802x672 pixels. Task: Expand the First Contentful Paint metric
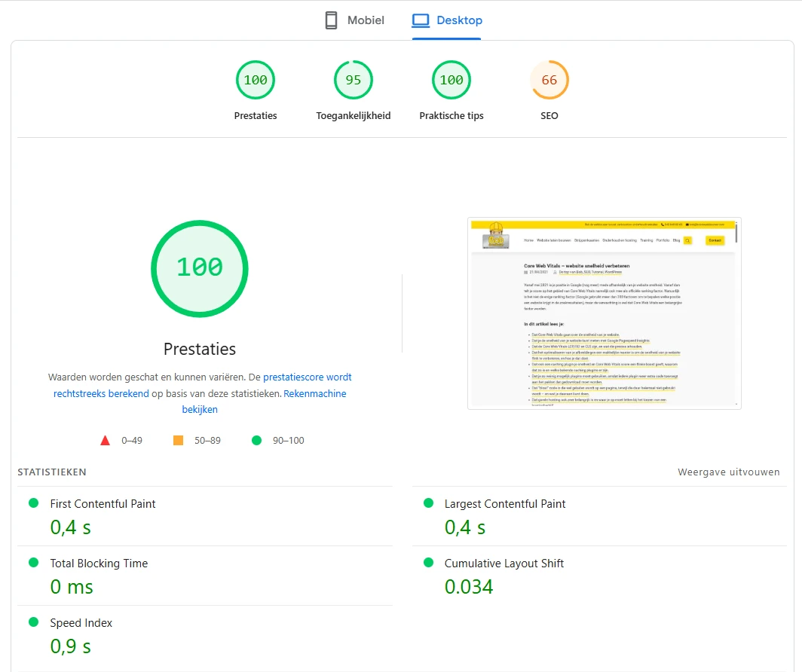pyautogui.click(x=103, y=504)
